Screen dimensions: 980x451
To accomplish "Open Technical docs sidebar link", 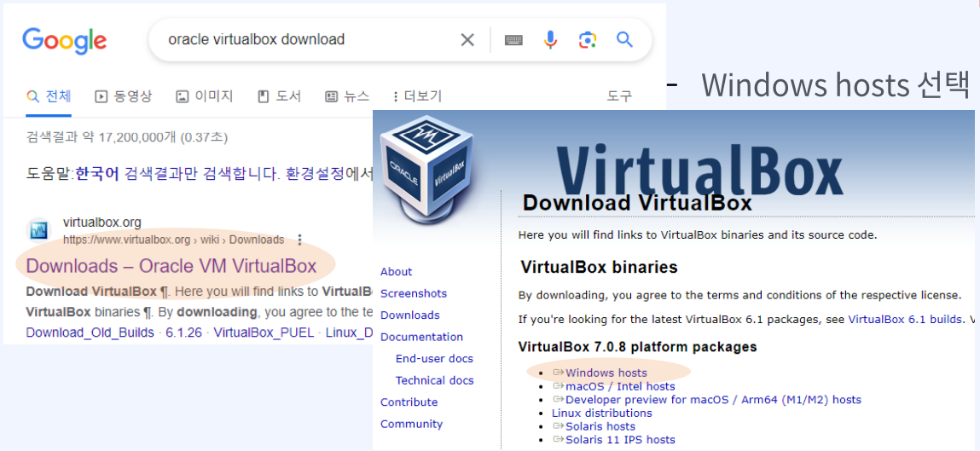I will (x=435, y=380).
